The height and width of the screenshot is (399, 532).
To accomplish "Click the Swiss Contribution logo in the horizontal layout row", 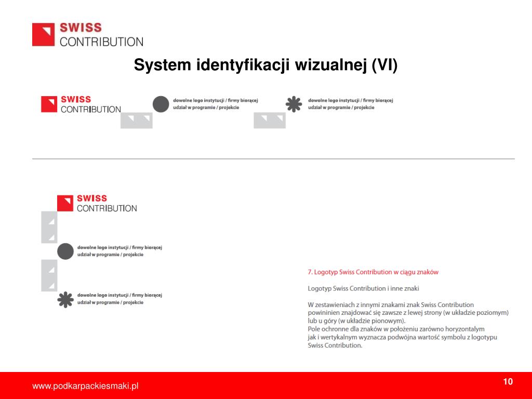I will coord(81,104).
